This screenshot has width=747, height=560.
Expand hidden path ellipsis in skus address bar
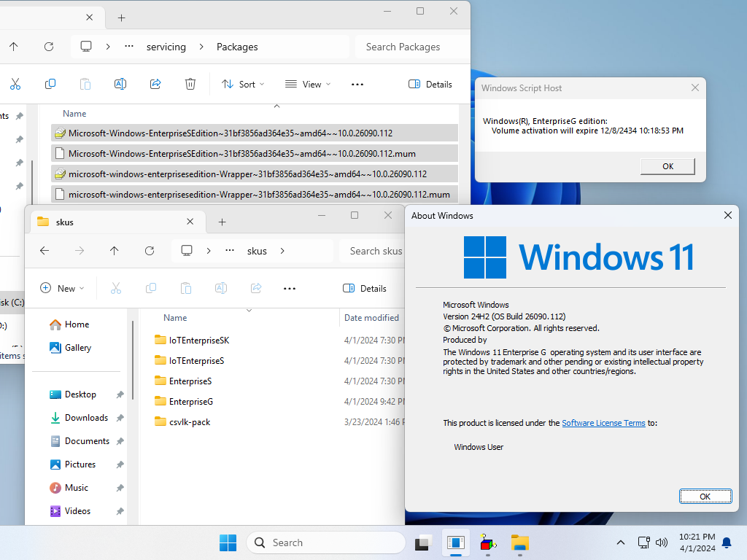(230, 251)
